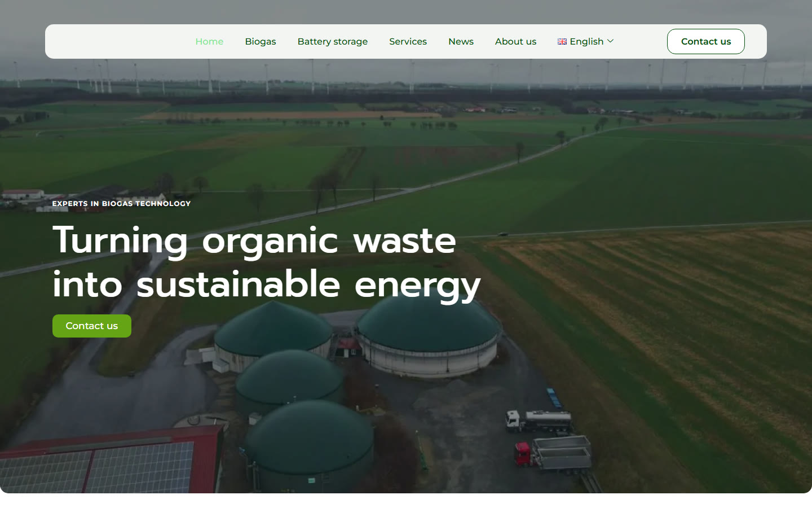Open Battery storage in the navbar
Image resolution: width=812 pixels, height=508 pixels.
(333, 41)
